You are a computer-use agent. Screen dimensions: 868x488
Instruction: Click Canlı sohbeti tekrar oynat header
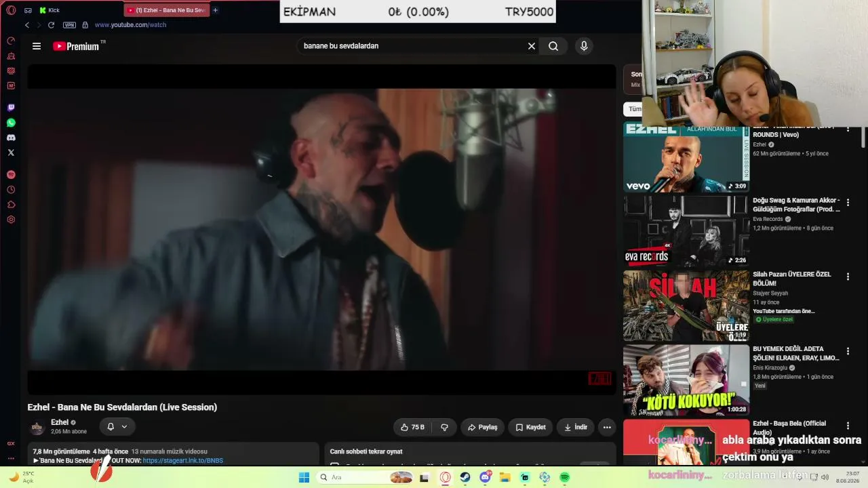pyautogui.click(x=366, y=451)
